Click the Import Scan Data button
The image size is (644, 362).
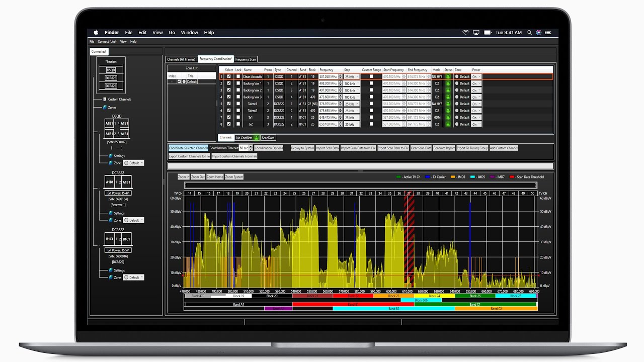coord(328,148)
